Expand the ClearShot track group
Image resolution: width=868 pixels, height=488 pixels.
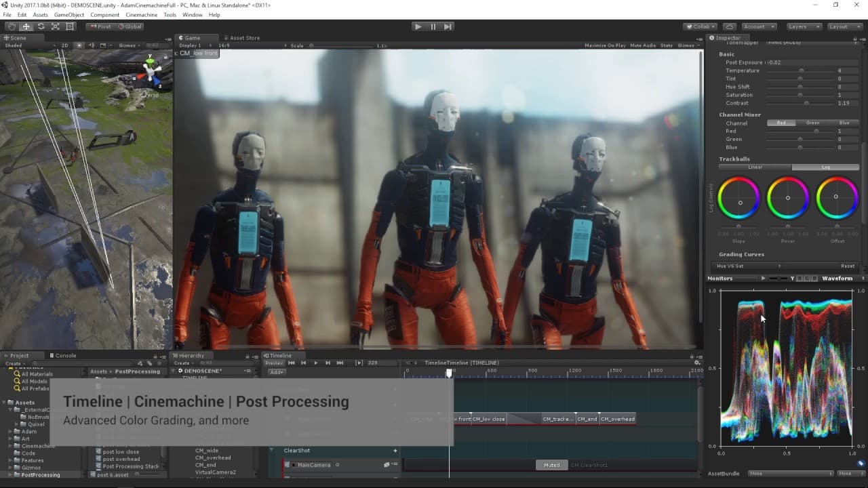(x=273, y=450)
